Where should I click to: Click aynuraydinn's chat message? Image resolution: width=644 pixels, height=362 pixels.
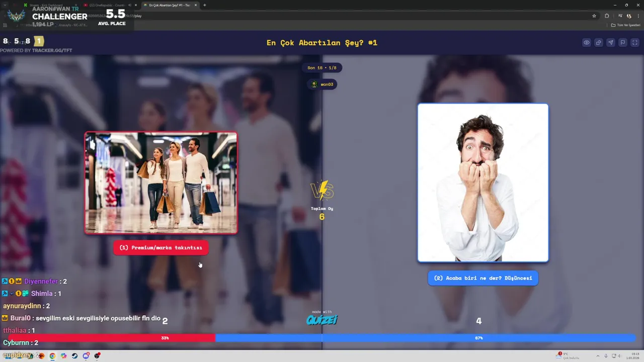[x=26, y=306]
